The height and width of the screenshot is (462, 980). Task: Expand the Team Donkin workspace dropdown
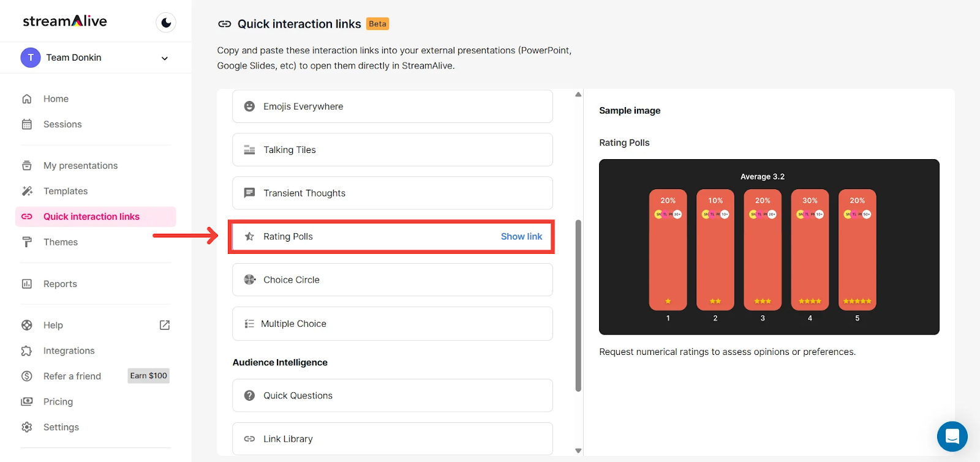pyautogui.click(x=164, y=58)
